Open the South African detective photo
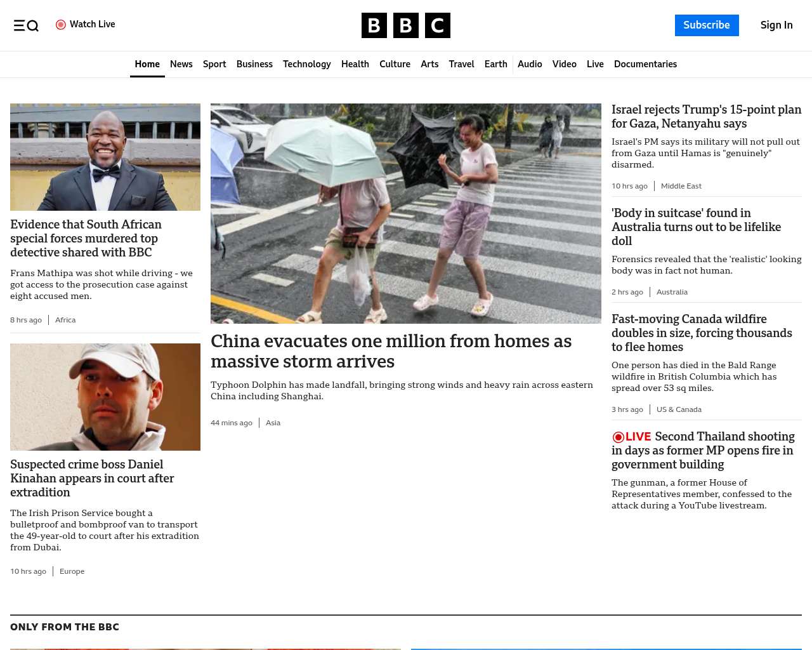This screenshot has height=650, width=812. pos(105,157)
